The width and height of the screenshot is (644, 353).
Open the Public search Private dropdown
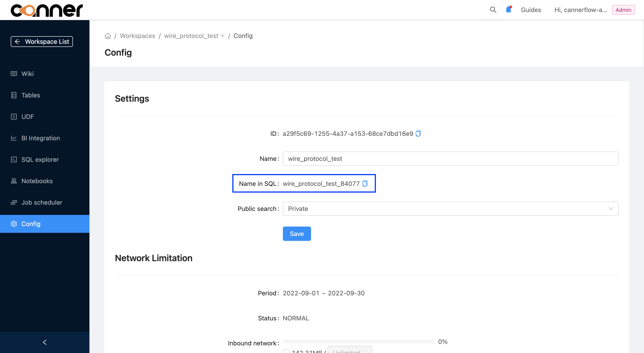click(x=451, y=209)
